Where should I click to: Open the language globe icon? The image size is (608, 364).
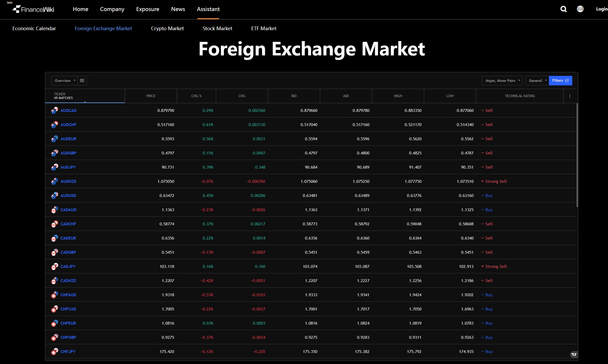tap(580, 9)
